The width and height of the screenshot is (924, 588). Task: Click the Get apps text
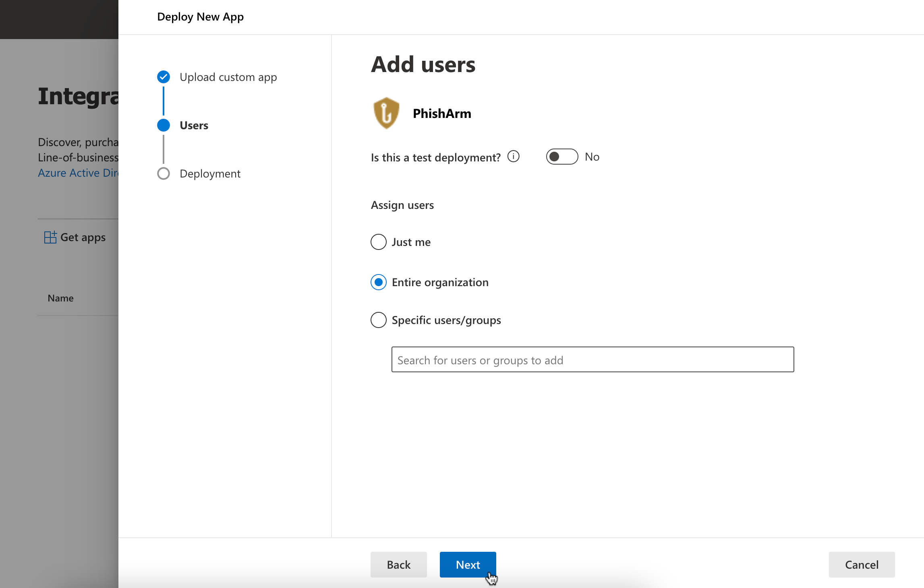(83, 237)
